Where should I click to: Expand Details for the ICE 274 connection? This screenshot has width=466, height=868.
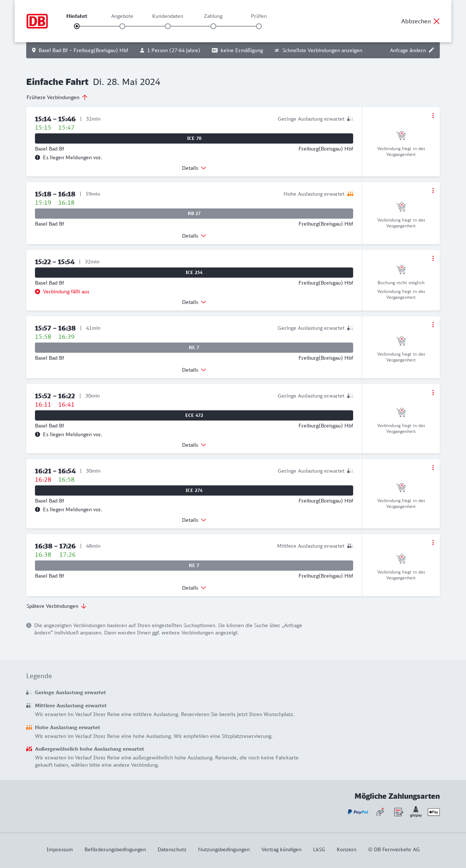pyautogui.click(x=194, y=520)
